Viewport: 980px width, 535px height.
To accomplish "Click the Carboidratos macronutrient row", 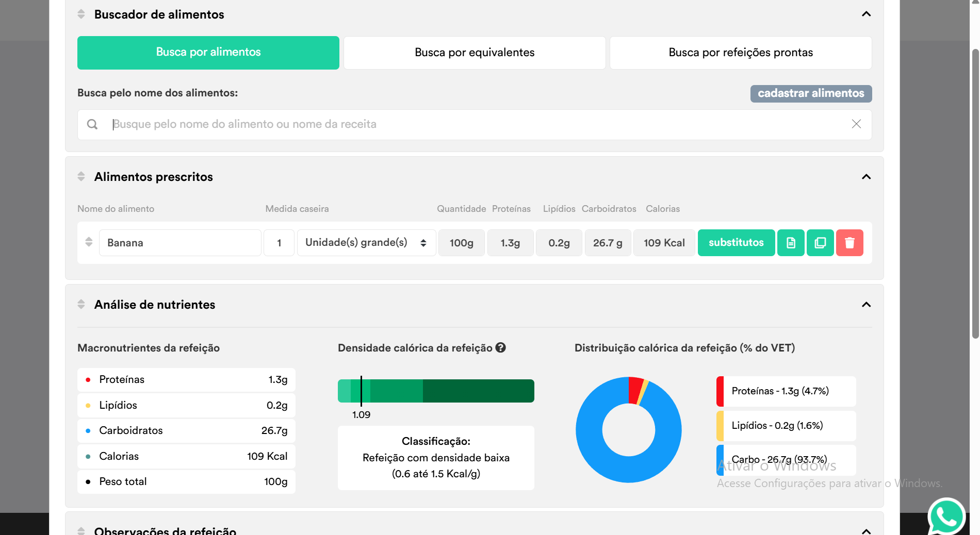I will pos(186,431).
